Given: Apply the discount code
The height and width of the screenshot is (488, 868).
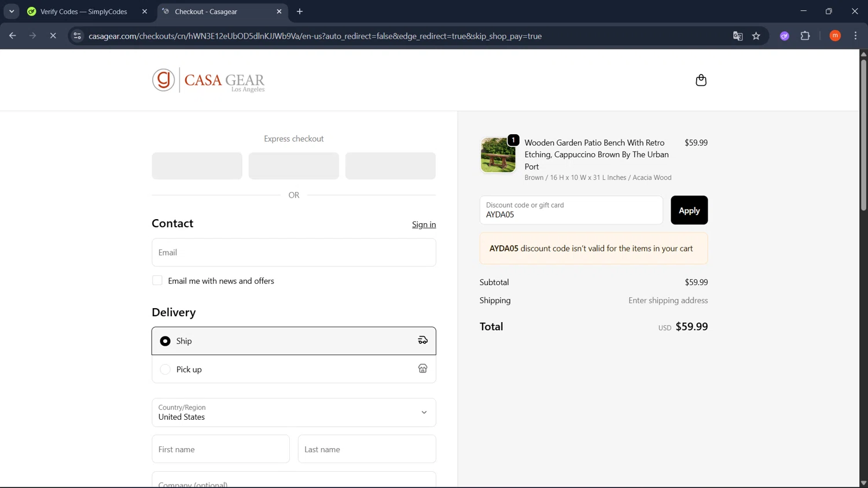Looking at the screenshot, I should 689,210.
